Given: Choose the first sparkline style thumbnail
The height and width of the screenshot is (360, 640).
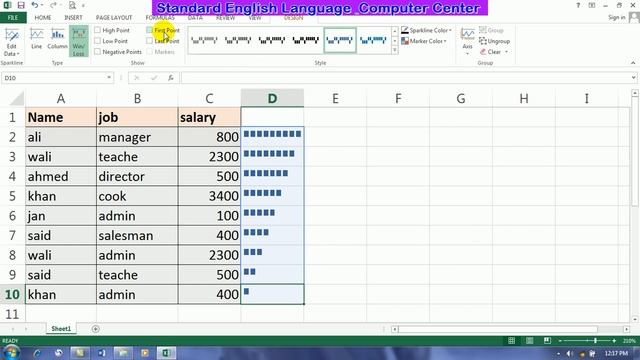Looking at the screenshot, I should [x=204, y=40].
